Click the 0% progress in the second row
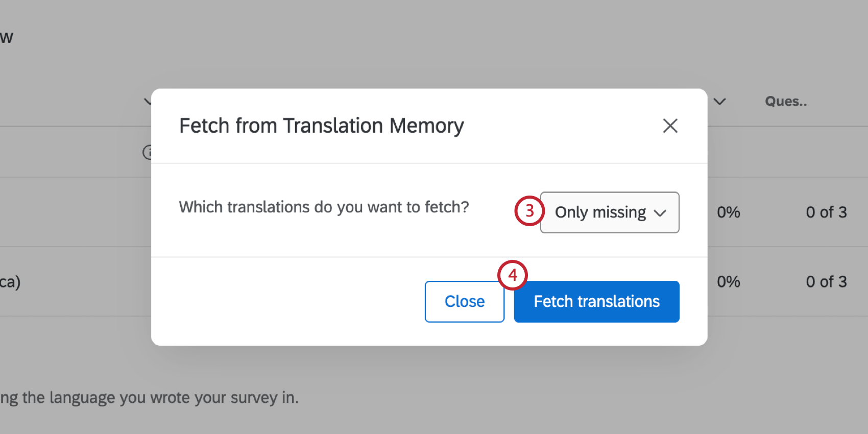868x434 pixels. pos(728,281)
